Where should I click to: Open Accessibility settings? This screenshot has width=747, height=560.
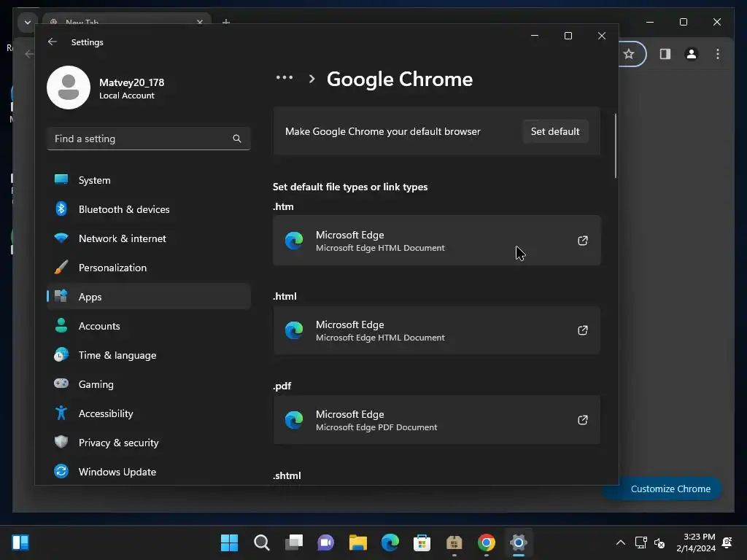coord(149,413)
